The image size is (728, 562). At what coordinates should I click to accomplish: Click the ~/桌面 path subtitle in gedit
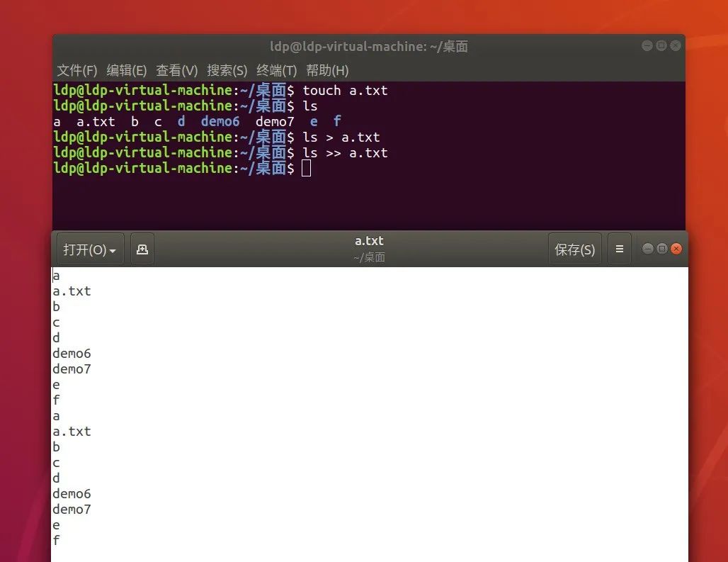pyautogui.click(x=369, y=257)
